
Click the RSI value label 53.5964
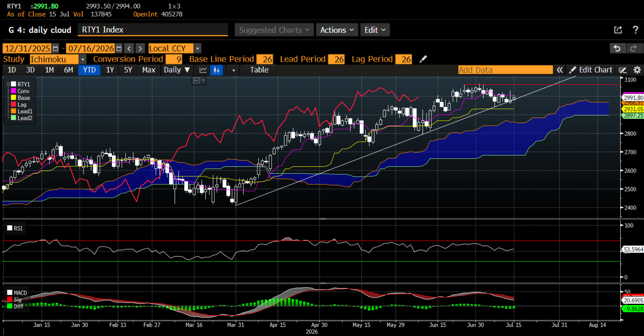point(633,249)
